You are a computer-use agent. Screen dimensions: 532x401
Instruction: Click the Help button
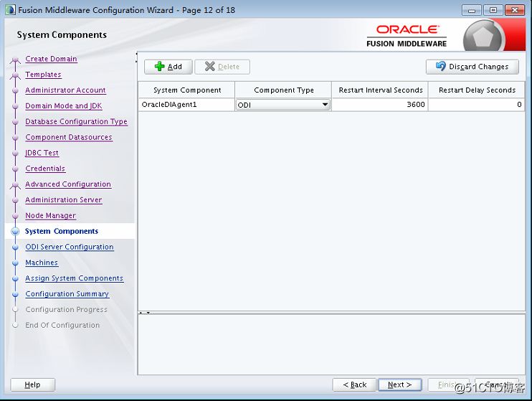tap(32, 385)
